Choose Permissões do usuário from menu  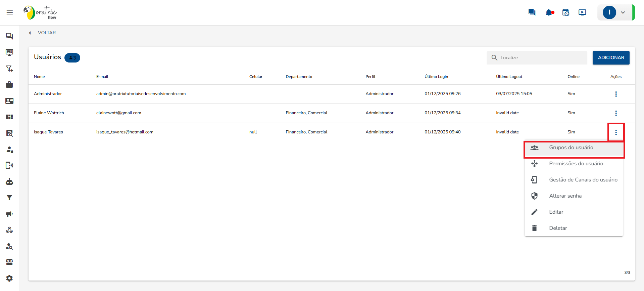point(576,164)
